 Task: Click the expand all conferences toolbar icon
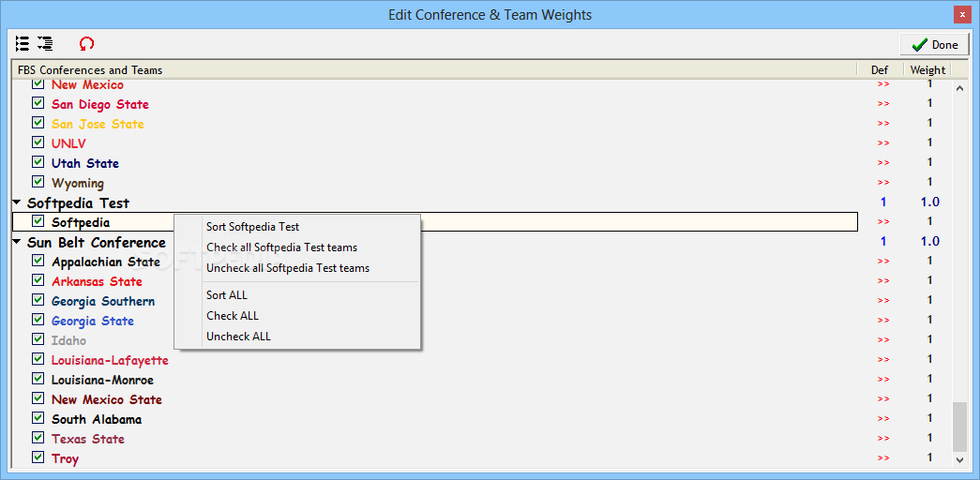[23, 43]
